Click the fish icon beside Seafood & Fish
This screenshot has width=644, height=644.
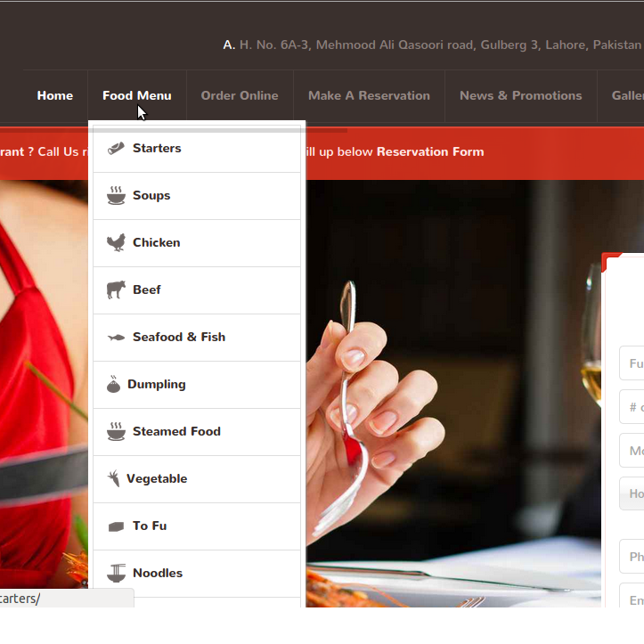(116, 338)
